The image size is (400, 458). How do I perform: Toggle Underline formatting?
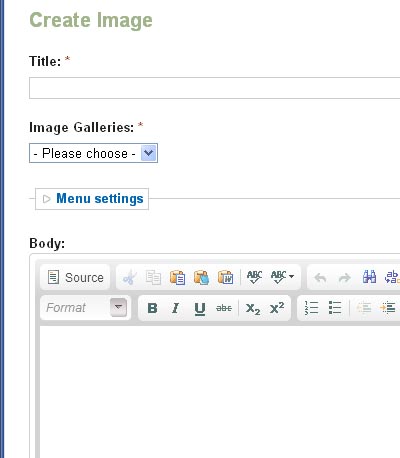200,308
